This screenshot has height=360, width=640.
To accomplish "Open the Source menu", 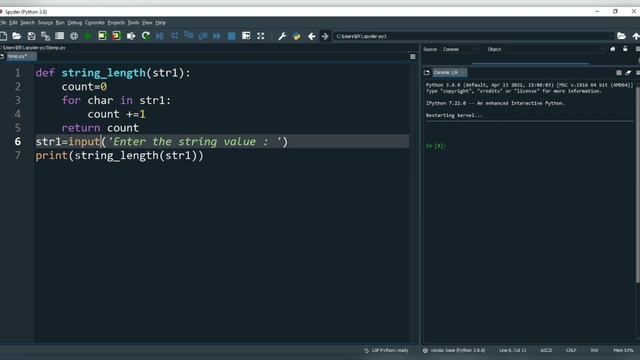I will pyautogui.click(x=45, y=22).
